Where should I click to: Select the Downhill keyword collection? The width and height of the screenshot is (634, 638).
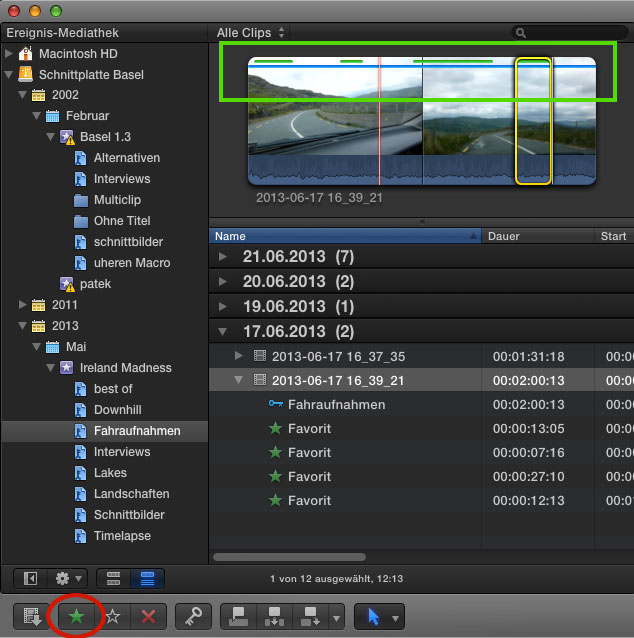[117, 410]
